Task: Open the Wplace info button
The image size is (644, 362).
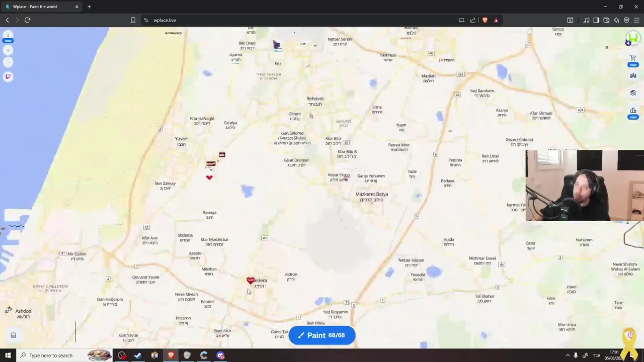Action: 8,36
